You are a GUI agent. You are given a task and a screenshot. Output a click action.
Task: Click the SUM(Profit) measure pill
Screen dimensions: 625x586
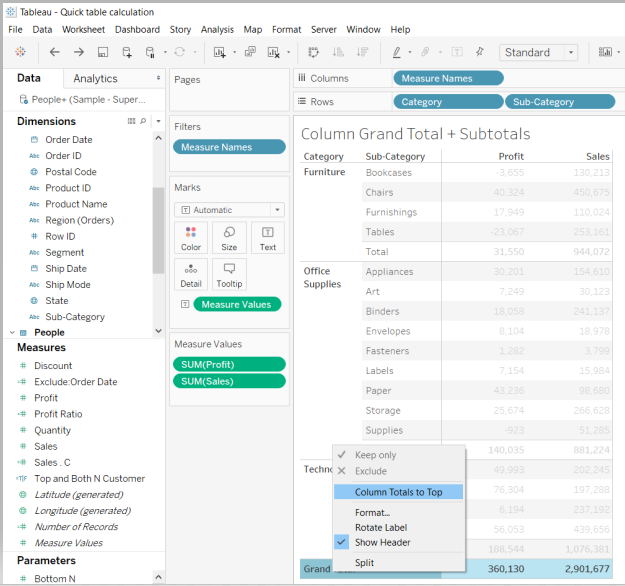[x=229, y=364]
